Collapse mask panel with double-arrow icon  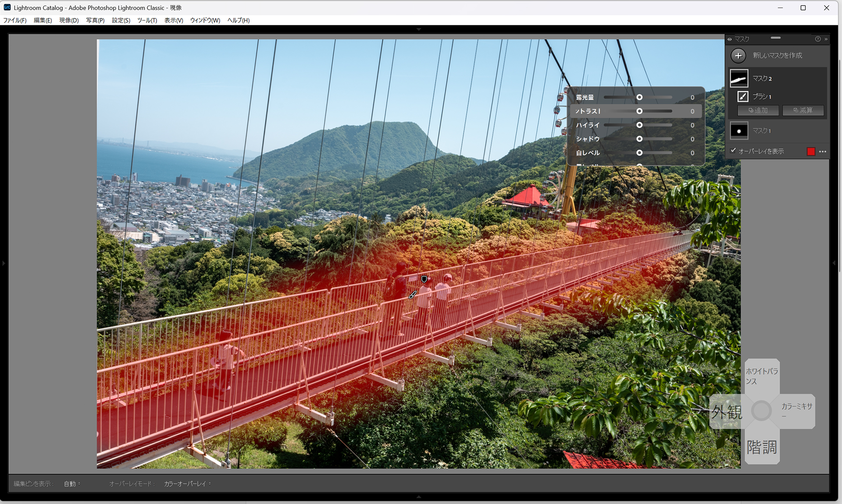[826, 39]
